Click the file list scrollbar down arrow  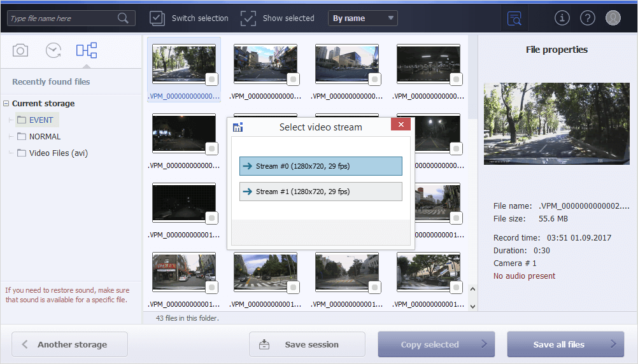coord(472,307)
